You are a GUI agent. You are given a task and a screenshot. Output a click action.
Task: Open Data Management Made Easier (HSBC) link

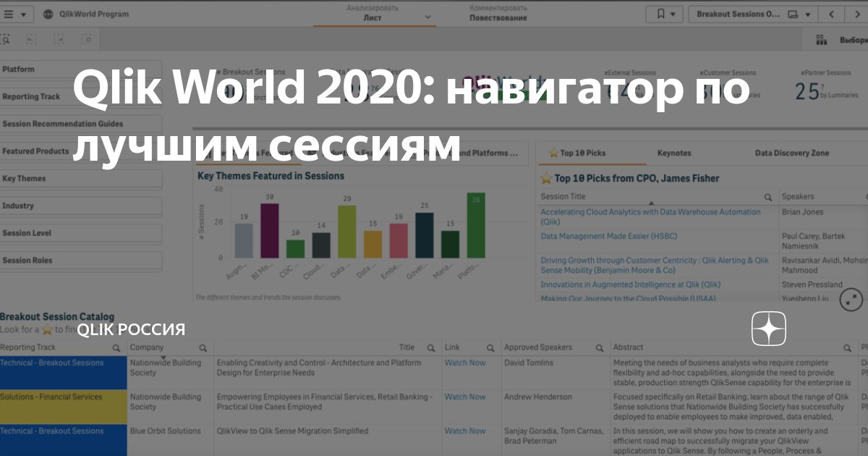(x=609, y=237)
